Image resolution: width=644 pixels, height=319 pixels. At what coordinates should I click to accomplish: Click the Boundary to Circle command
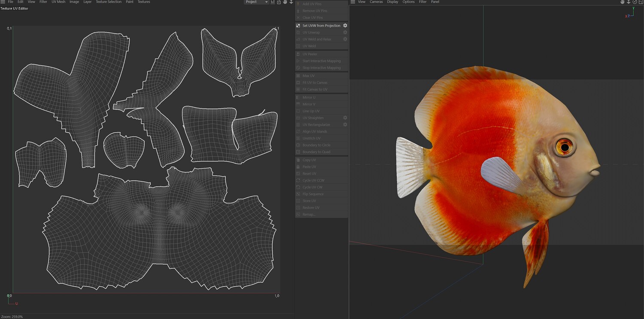tap(322, 145)
